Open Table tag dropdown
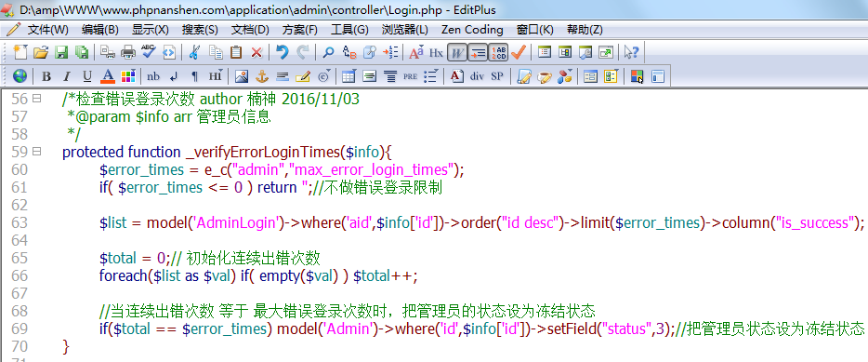Image resolution: width=868 pixels, height=362 pixels. pyautogui.click(x=349, y=76)
